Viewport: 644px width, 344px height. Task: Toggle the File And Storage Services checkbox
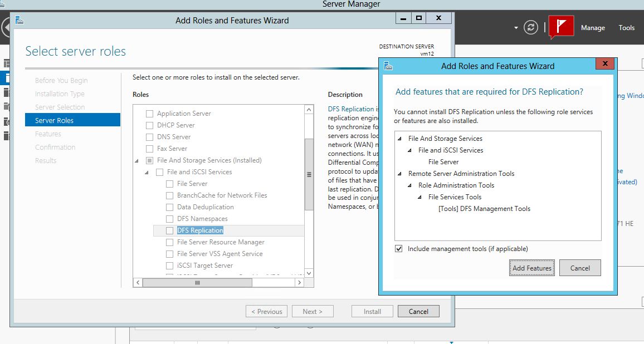click(149, 160)
